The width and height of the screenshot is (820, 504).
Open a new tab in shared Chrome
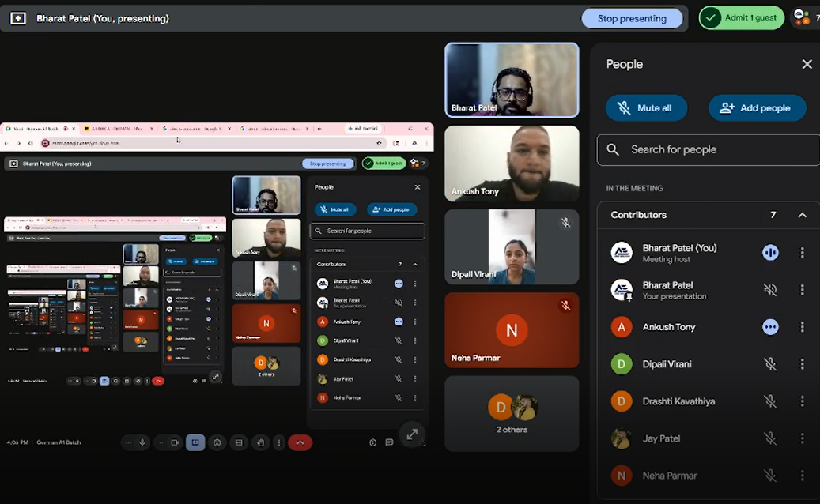(x=319, y=129)
